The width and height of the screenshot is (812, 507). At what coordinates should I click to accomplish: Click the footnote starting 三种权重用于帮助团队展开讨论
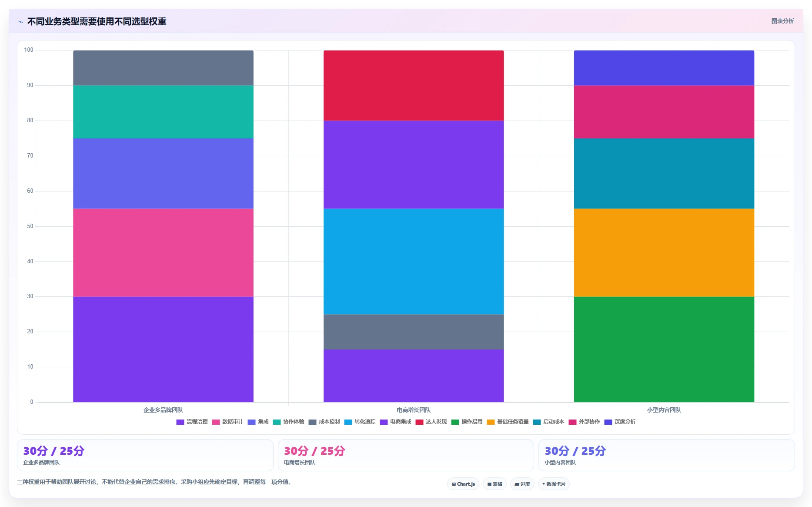pyautogui.click(x=154, y=482)
